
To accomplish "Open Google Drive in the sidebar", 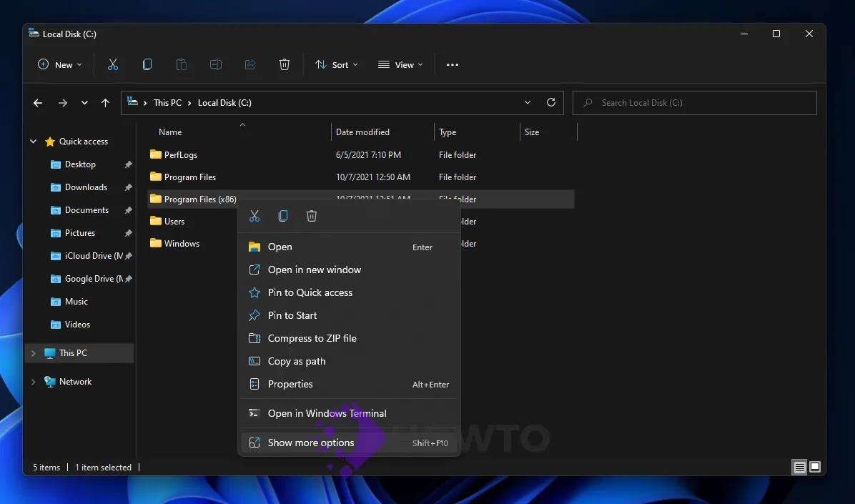I will pyautogui.click(x=87, y=279).
